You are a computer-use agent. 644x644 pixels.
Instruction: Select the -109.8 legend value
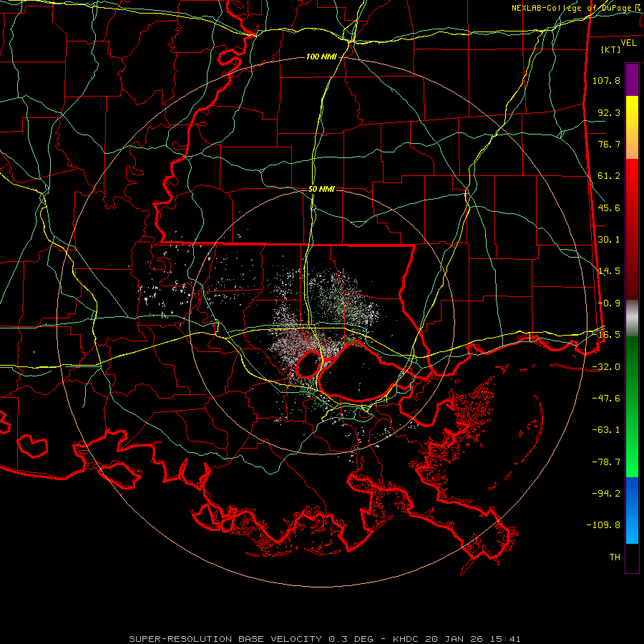pos(603,525)
